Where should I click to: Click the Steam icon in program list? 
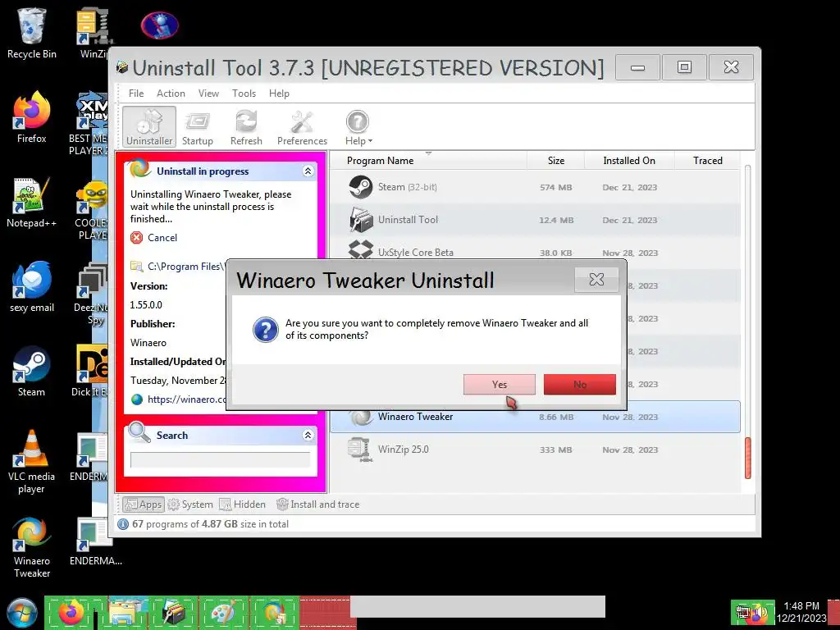point(361,187)
